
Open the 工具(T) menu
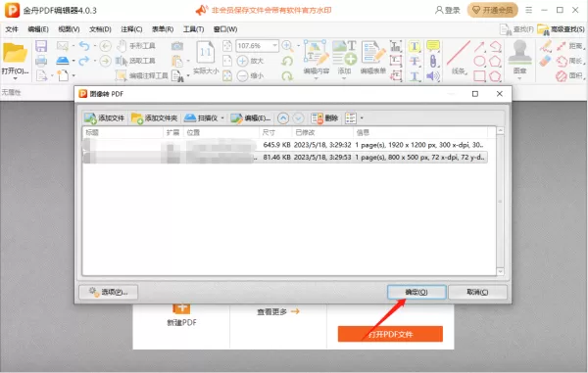click(193, 29)
